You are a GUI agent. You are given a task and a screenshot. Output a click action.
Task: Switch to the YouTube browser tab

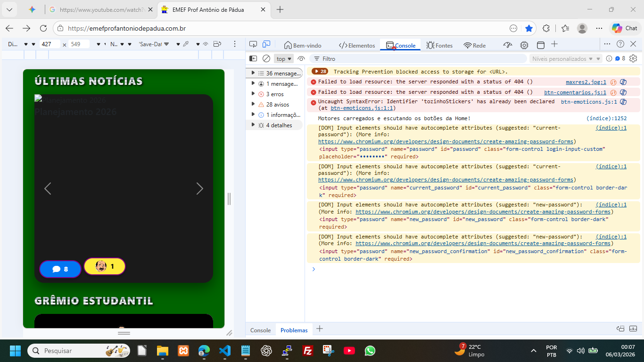(x=101, y=9)
